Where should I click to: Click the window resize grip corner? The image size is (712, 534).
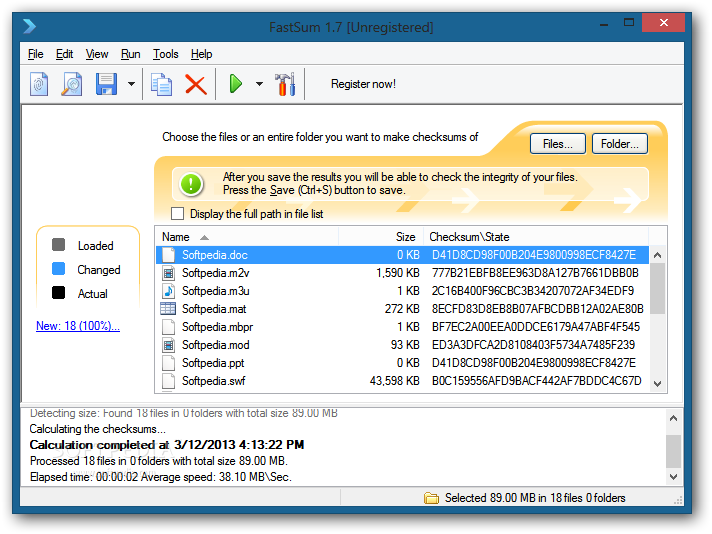click(678, 500)
